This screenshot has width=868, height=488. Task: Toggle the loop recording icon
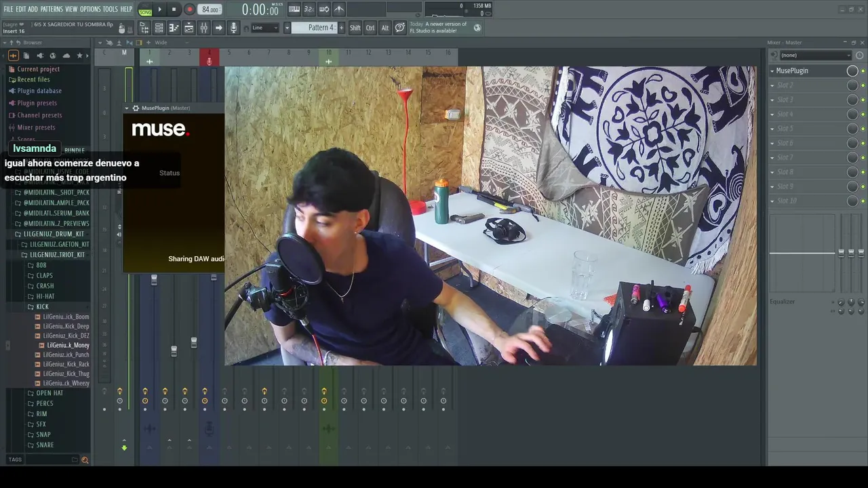click(x=324, y=9)
